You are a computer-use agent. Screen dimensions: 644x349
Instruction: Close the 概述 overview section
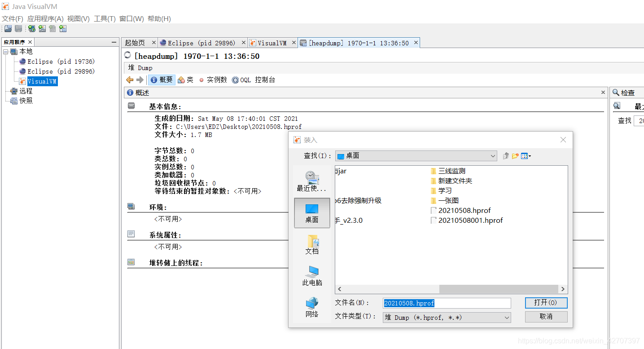click(603, 92)
